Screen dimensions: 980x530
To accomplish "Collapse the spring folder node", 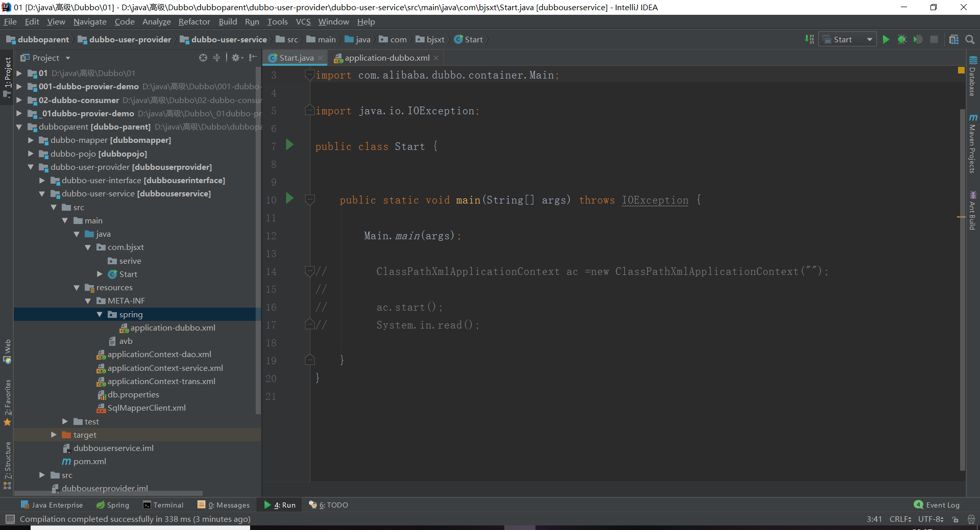I will point(100,314).
